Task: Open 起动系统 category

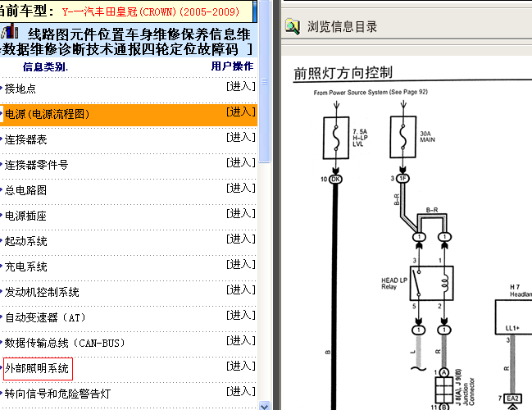Action: coord(25,242)
